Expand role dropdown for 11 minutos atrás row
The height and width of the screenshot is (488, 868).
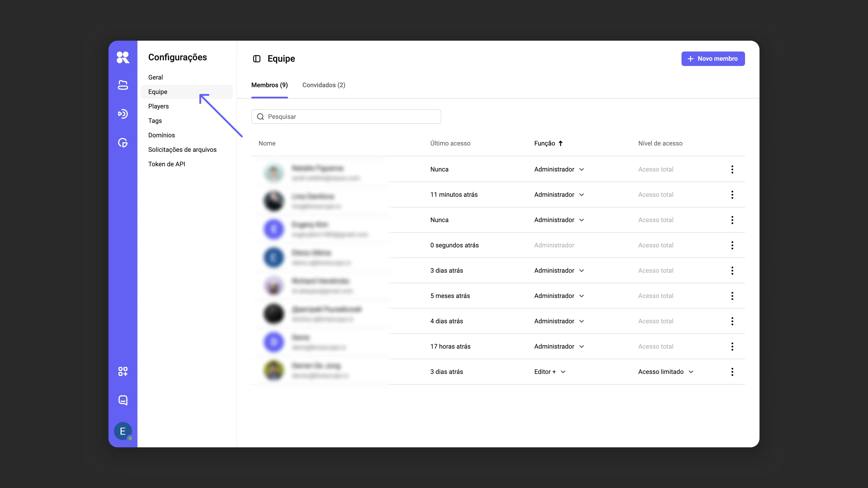pyautogui.click(x=582, y=195)
